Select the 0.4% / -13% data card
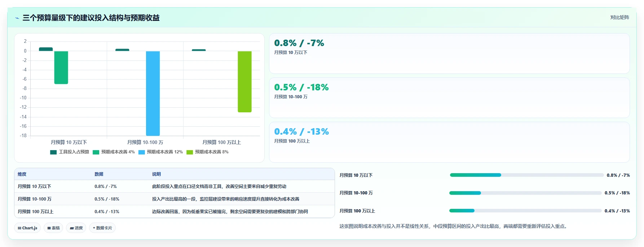Image resolution: width=644 pixels, height=247 pixels. point(449,142)
